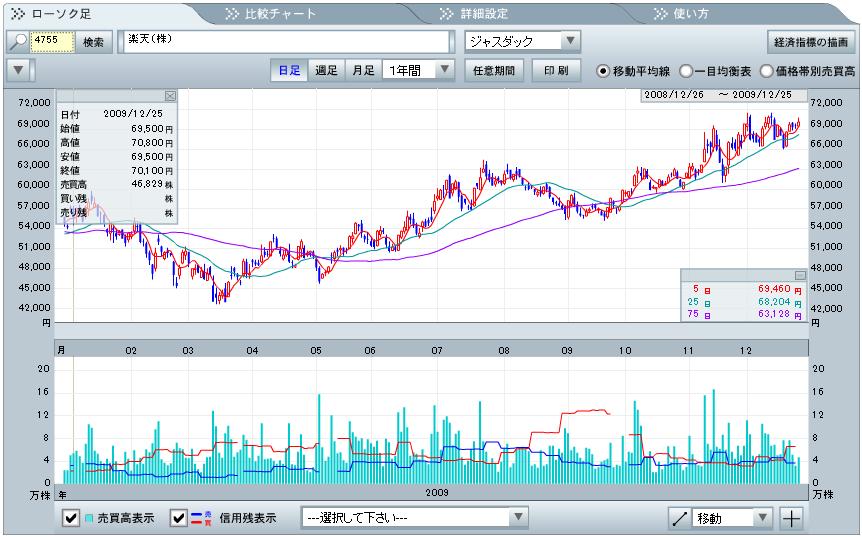The width and height of the screenshot is (862, 537).
Task: Select the 価格帯別売買高 radio button
Action: pos(767,71)
